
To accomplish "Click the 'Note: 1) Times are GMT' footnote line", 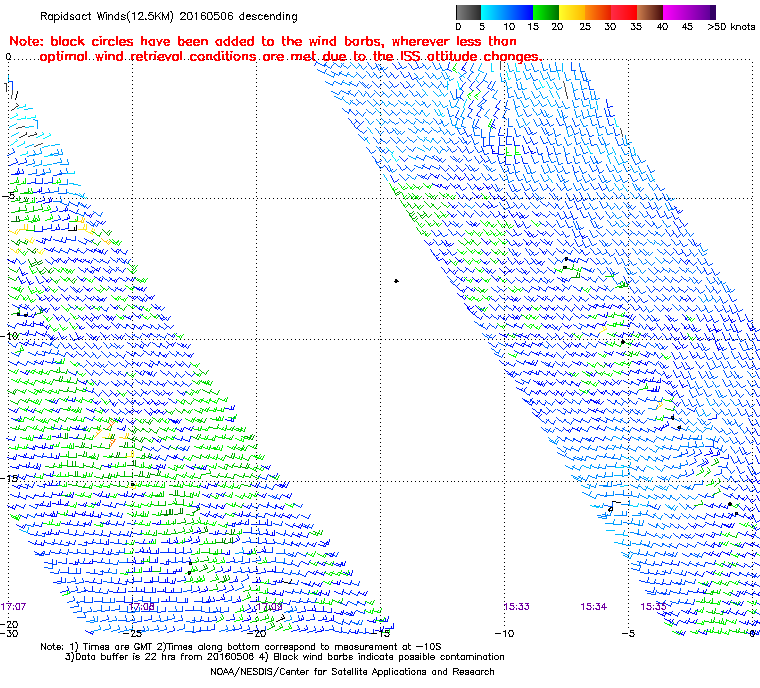I will click(x=241, y=647).
